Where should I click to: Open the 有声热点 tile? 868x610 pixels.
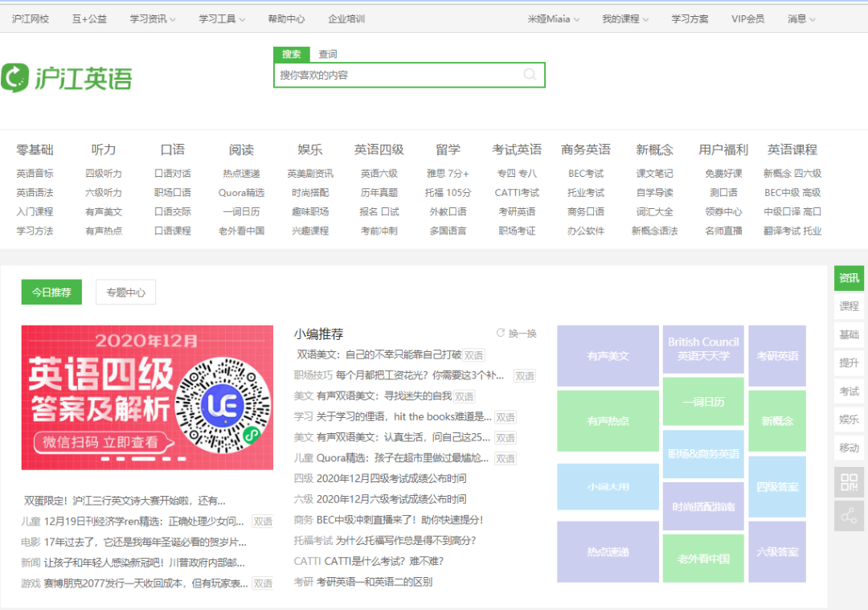(x=608, y=421)
